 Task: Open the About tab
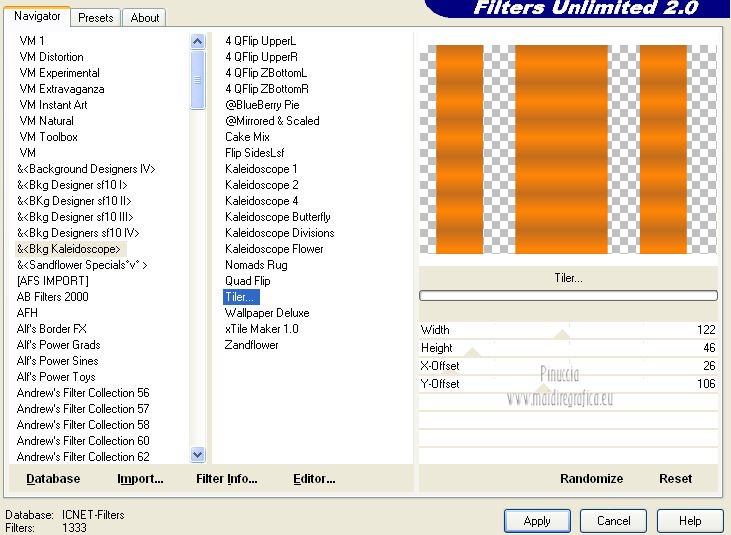point(145,18)
